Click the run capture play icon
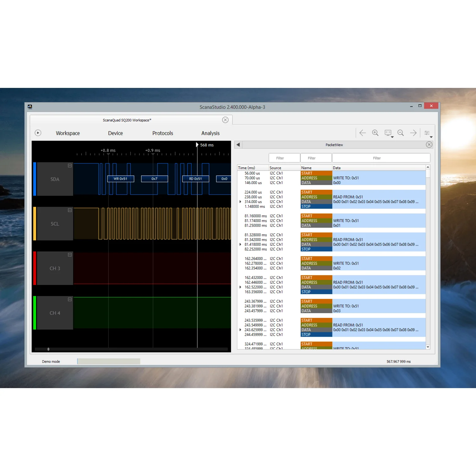 (x=38, y=133)
